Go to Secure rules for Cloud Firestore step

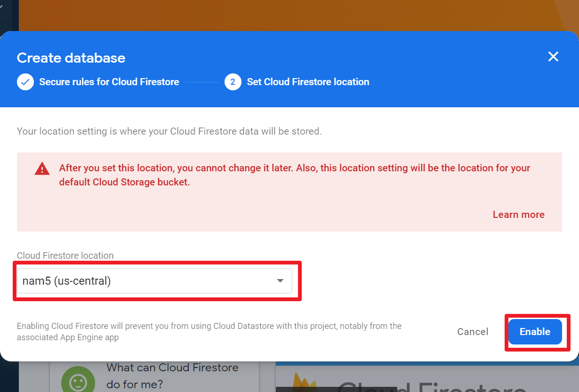(x=109, y=82)
